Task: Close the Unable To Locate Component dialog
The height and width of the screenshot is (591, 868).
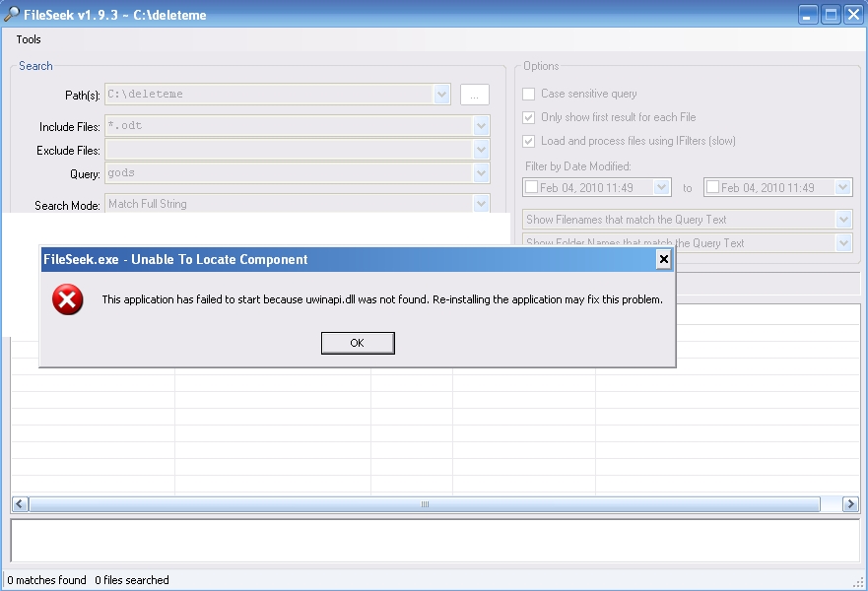Action: point(663,259)
